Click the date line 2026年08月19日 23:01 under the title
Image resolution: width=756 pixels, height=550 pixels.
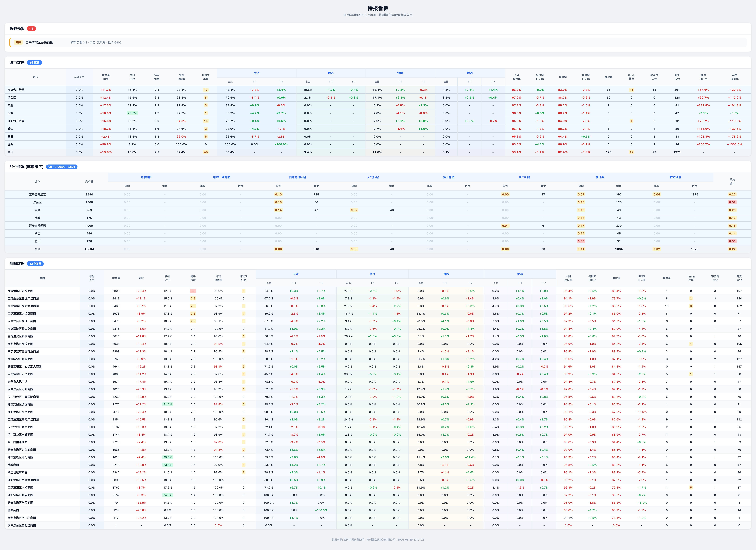[x=360, y=15]
